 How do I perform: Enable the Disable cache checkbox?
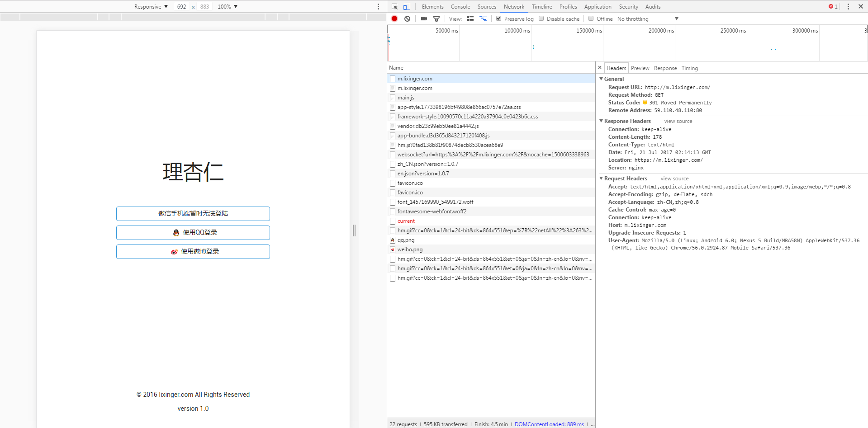coord(541,19)
